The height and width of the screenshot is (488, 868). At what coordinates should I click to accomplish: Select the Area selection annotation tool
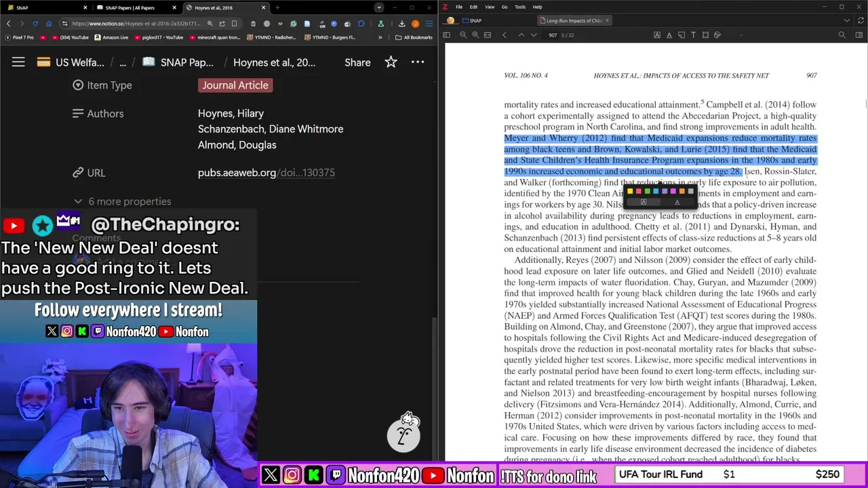[x=705, y=35]
